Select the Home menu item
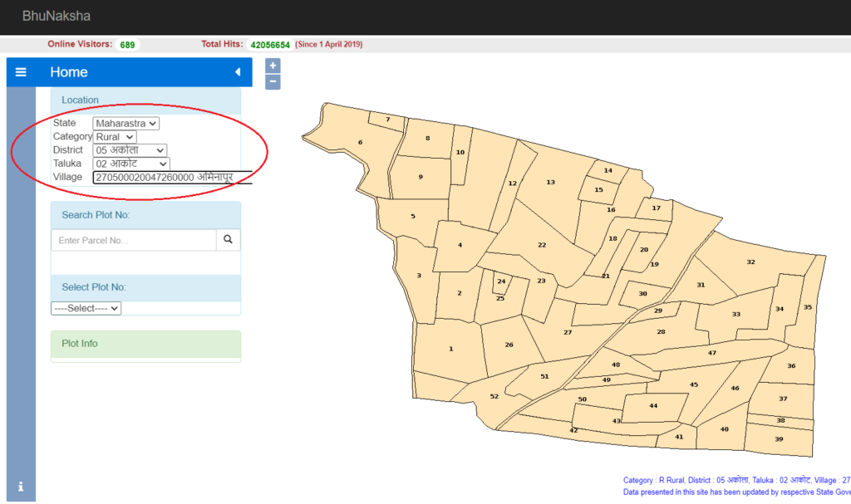This screenshot has height=504, width=851. (68, 72)
